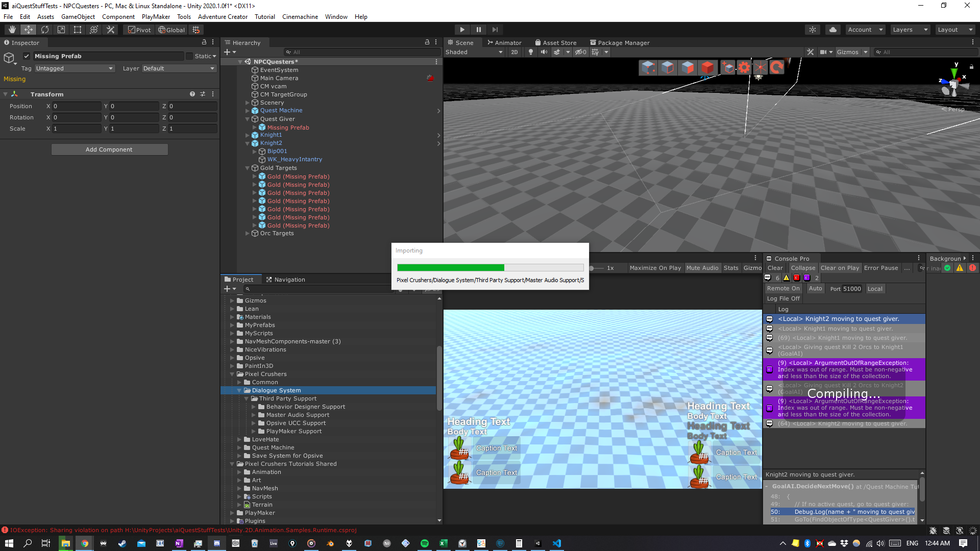Viewport: 980px width, 551px height.
Task: Open the Tag dropdown showing Untagged
Action: [75, 68]
